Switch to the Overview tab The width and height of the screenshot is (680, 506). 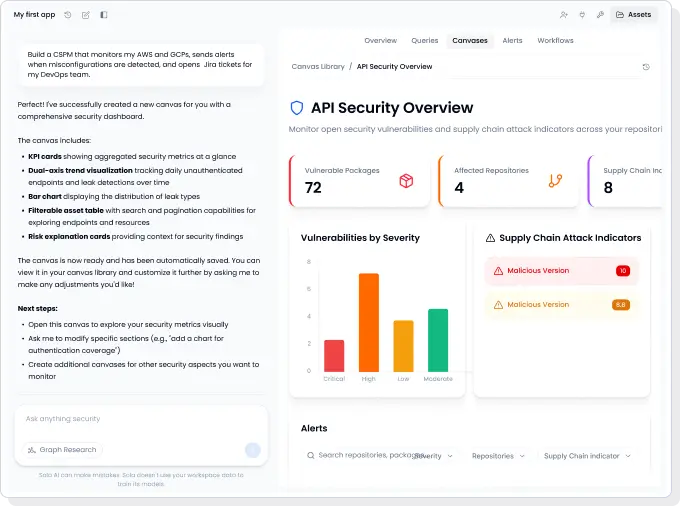(x=380, y=40)
